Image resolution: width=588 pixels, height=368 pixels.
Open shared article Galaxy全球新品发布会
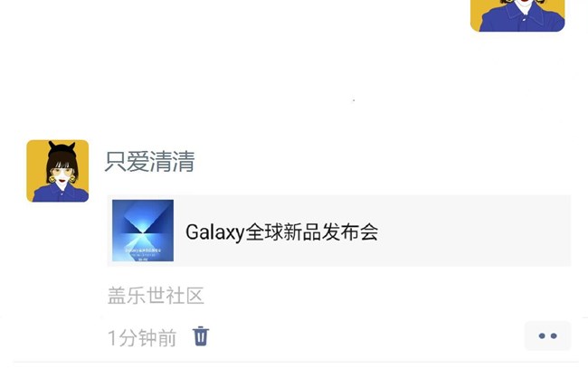click(x=281, y=232)
